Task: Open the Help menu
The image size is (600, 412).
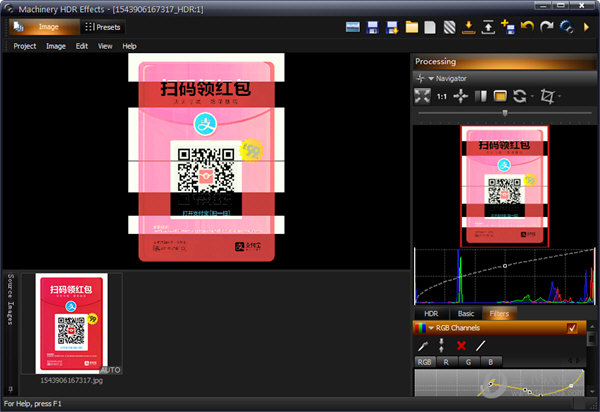Action: point(129,46)
